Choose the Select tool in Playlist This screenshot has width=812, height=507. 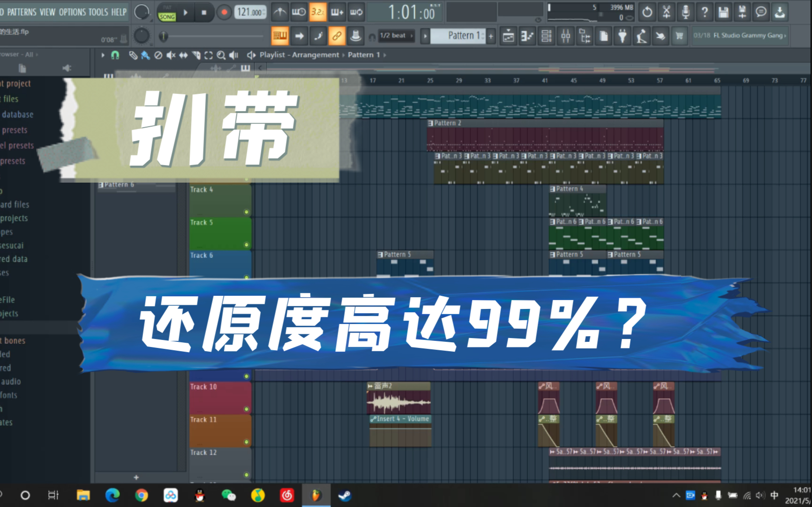[x=209, y=55]
